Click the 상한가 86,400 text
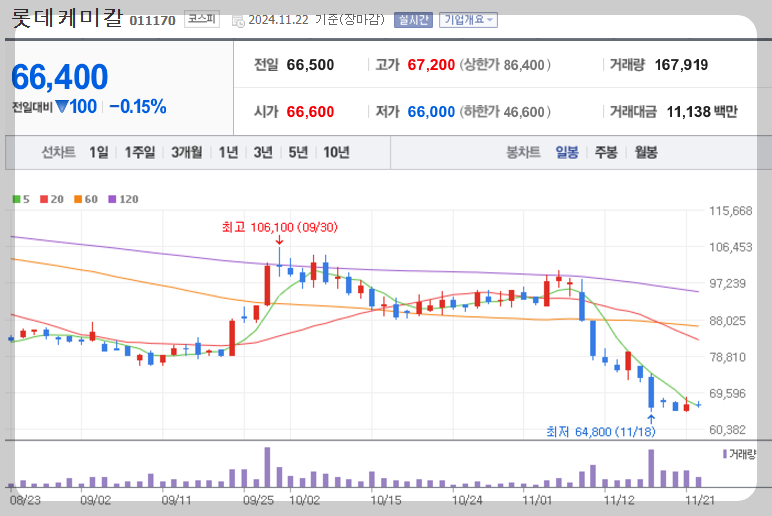 505,65
